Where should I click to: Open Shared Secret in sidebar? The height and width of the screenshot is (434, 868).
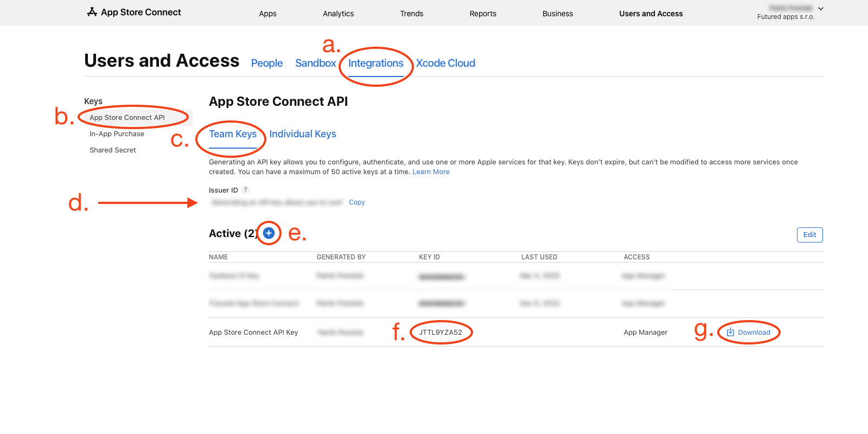click(112, 150)
